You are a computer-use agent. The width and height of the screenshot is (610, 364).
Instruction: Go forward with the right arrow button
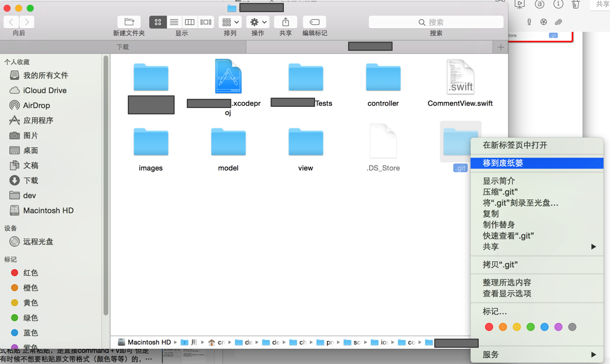tap(27, 22)
